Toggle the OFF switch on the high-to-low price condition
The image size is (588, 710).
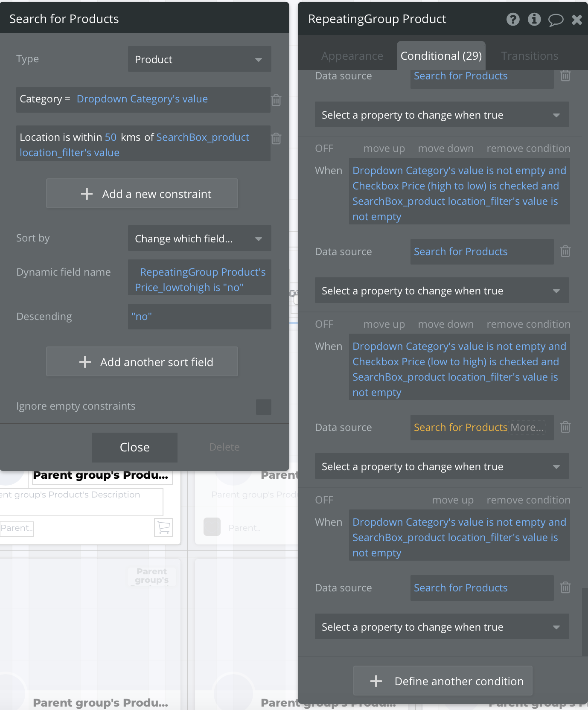tap(324, 148)
